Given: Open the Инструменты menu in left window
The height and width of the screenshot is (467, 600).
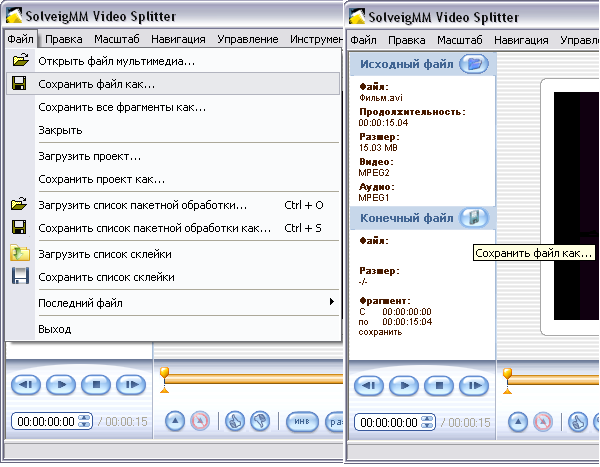Looking at the screenshot, I should (x=316, y=39).
